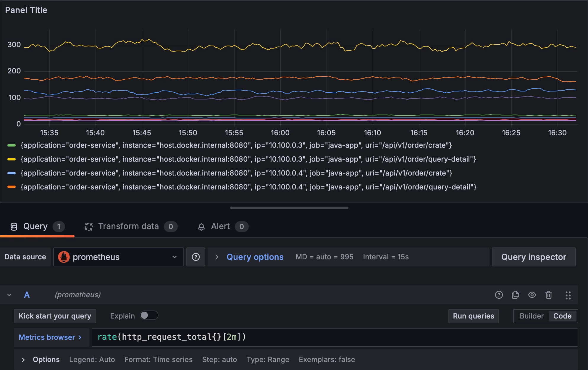Switch editor to Builder mode
The image size is (588, 370).
[531, 316]
